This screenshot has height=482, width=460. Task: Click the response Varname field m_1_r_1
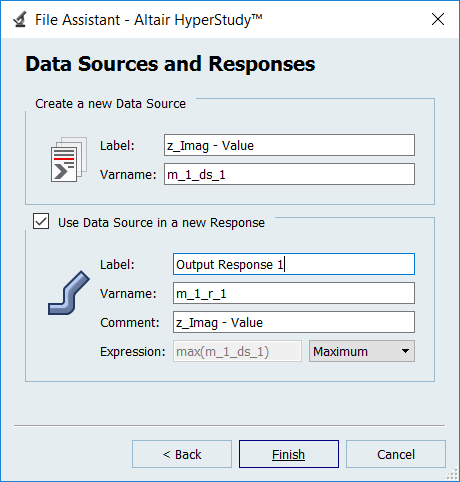coord(294,293)
